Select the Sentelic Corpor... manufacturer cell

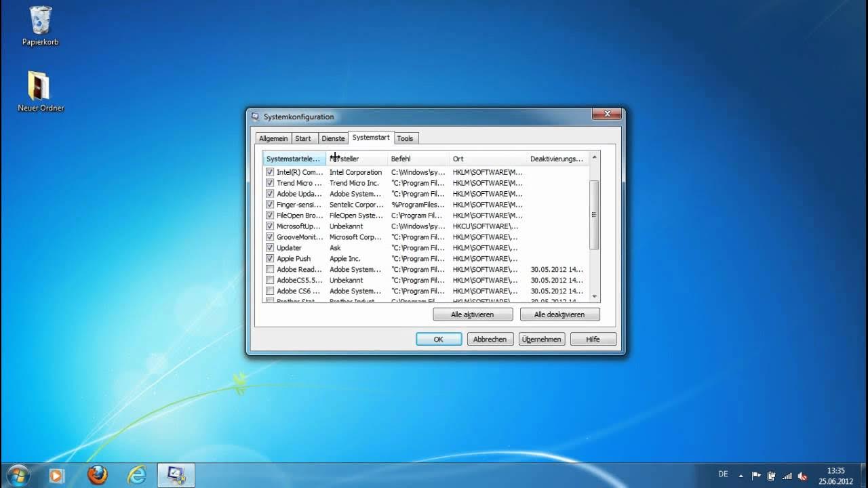(x=356, y=205)
